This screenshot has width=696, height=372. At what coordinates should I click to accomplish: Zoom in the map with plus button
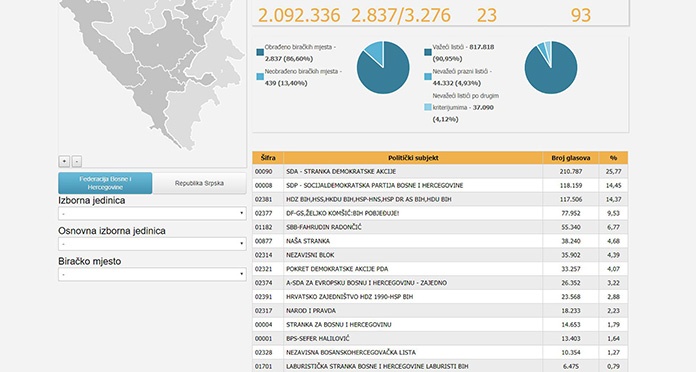[64, 161]
